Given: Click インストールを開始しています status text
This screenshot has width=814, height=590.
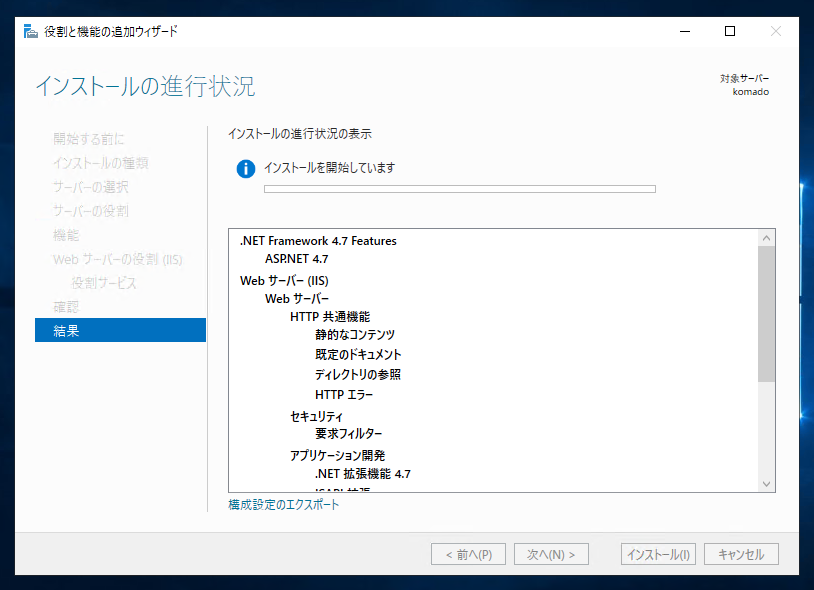Looking at the screenshot, I should click(330, 168).
